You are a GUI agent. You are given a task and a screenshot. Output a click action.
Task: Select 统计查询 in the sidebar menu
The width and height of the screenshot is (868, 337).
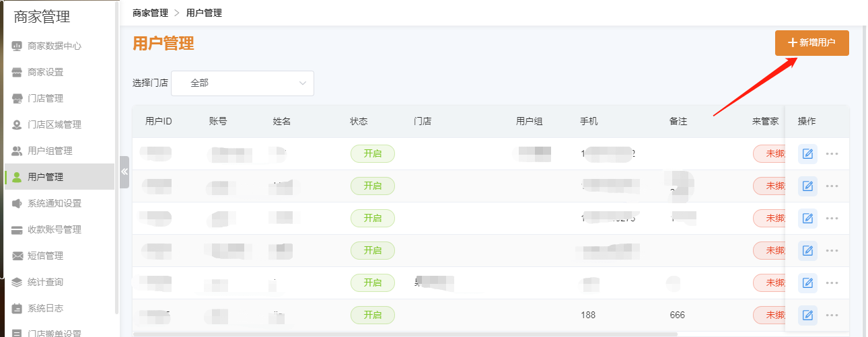(x=45, y=283)
